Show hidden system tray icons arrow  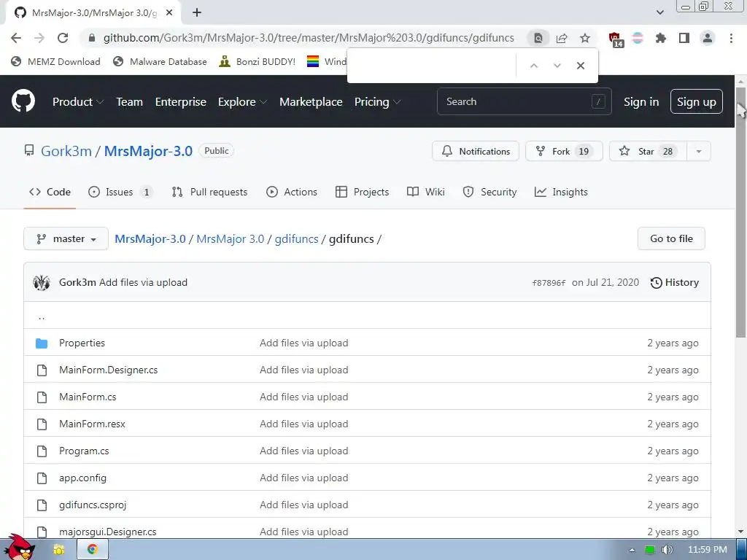pyautogui.click(x=632, y=550)
